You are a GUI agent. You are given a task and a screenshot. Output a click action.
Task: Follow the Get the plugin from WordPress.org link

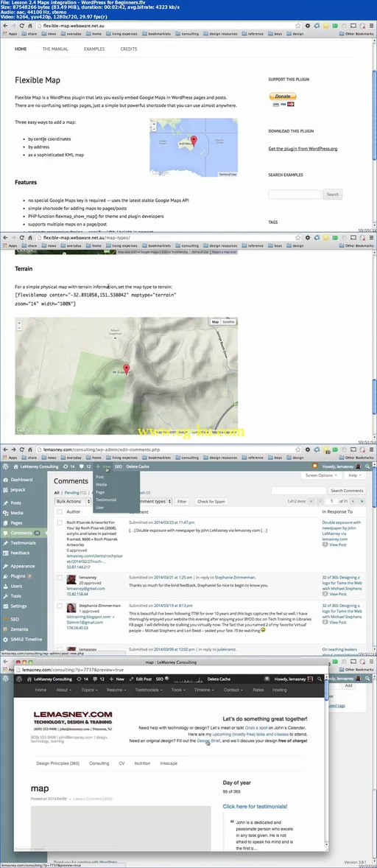click(303, 148)
